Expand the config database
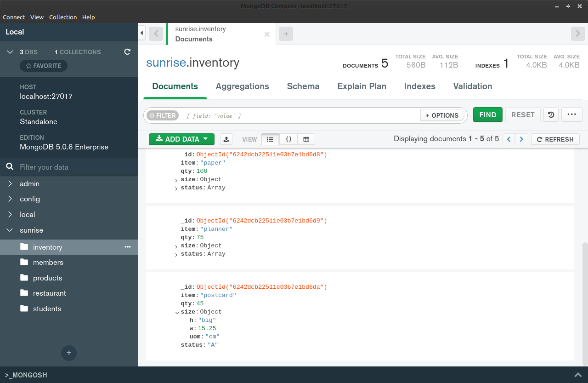Screen dimensions: 588x383 10,199
